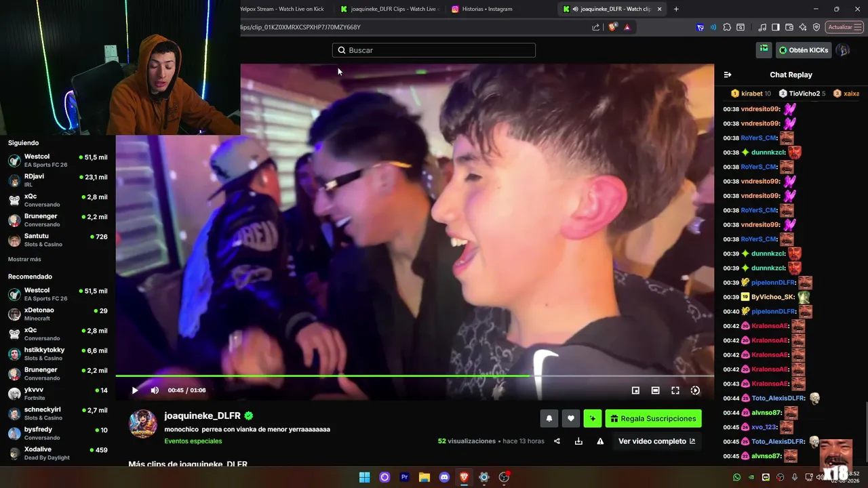Report the clip with warning icon
Viewport: 868px width, 488px height.
(600, 441)
